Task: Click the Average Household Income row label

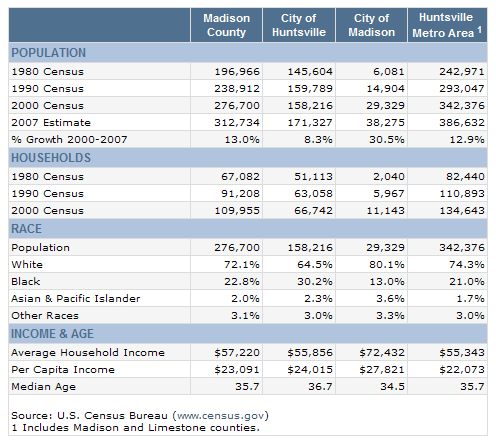Action: (x=88, y=352)
